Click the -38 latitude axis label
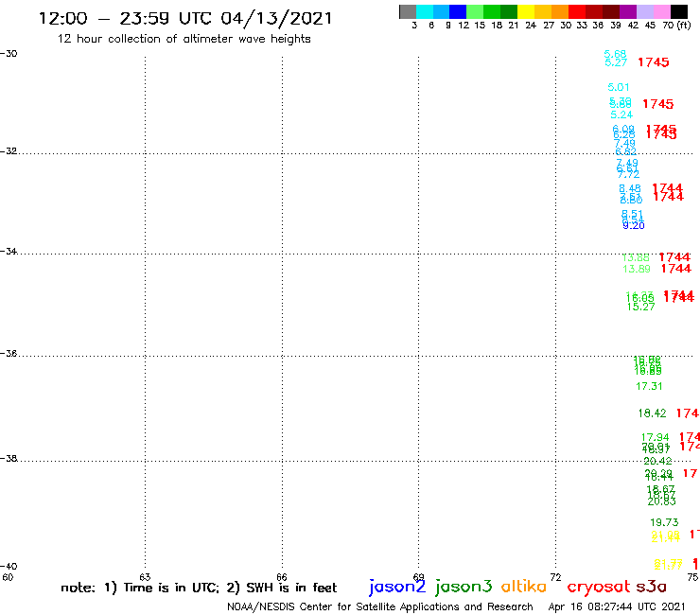This screenshot has width=700, height=615. click(9, 458)
